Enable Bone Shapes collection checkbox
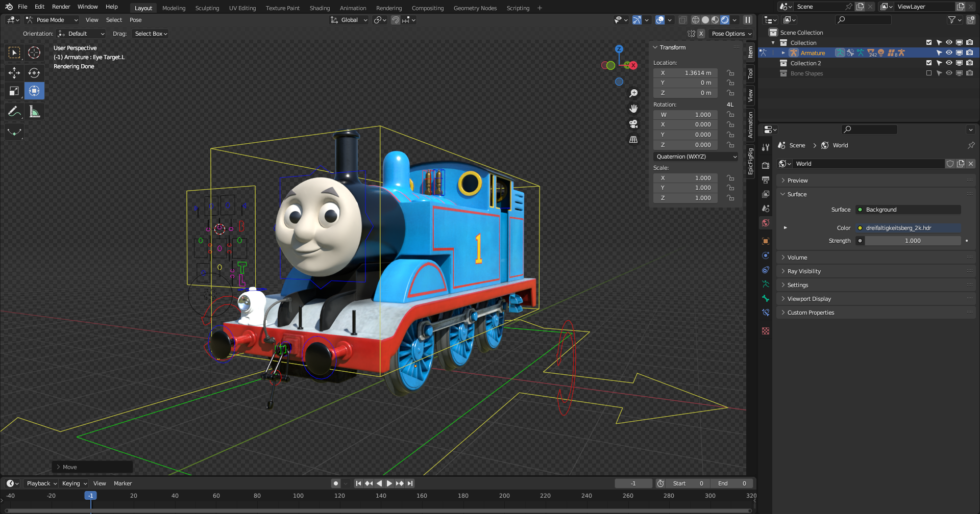 click(x=929, y=73)
